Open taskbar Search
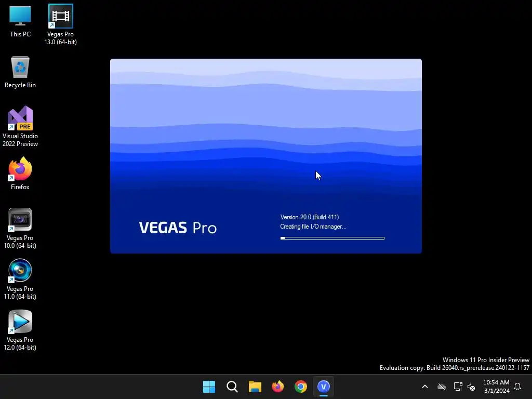The image size is (532, 399). (232, 387)
